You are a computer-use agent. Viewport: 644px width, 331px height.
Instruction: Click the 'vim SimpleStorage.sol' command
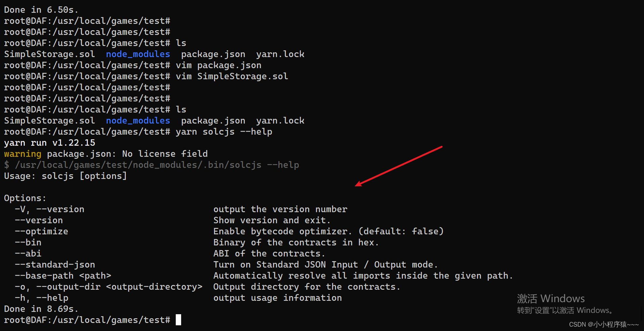[232, 76]
